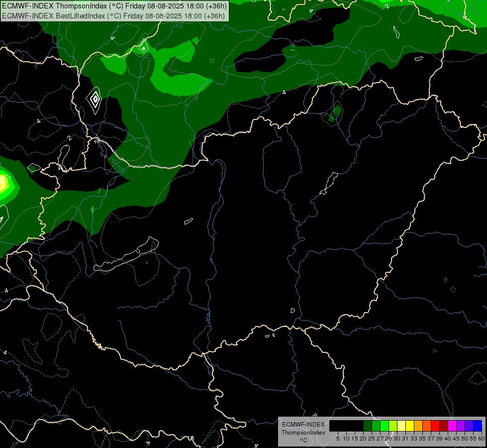Click legend tick label '39'
Image resolution: width=487 pixels, height=448 pixels.
[439, 439]
